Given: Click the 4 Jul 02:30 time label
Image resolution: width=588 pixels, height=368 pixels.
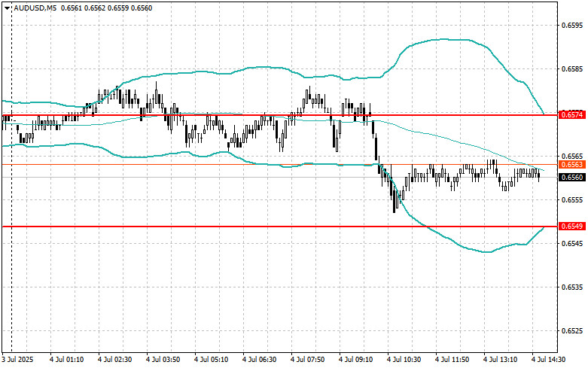Looking at the screenshot, I should 114,360.
